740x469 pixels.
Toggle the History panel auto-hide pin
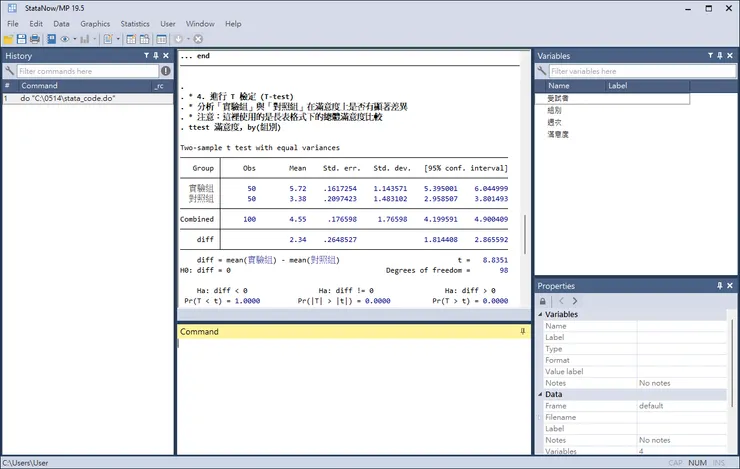(x=156, y=56)
